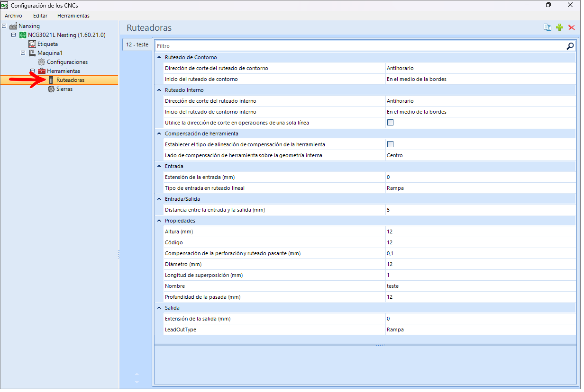Edit Extensión de la salida value
The image size is (584, 392).
pyautogui.click(x=480, y=319)
